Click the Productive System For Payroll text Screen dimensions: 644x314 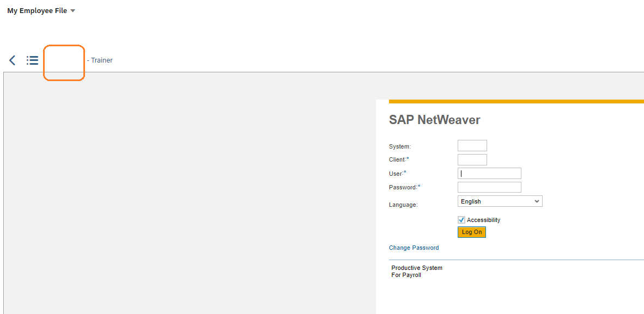[x=417, y=272]
